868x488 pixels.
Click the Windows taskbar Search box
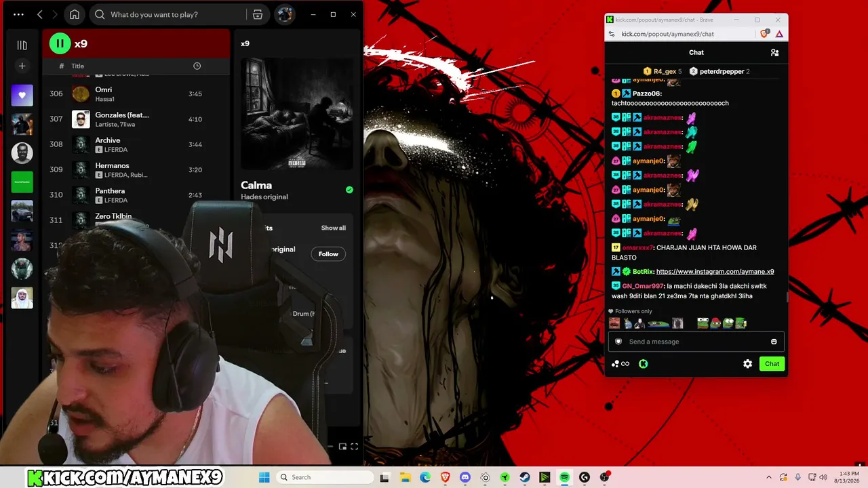(324, 477)
